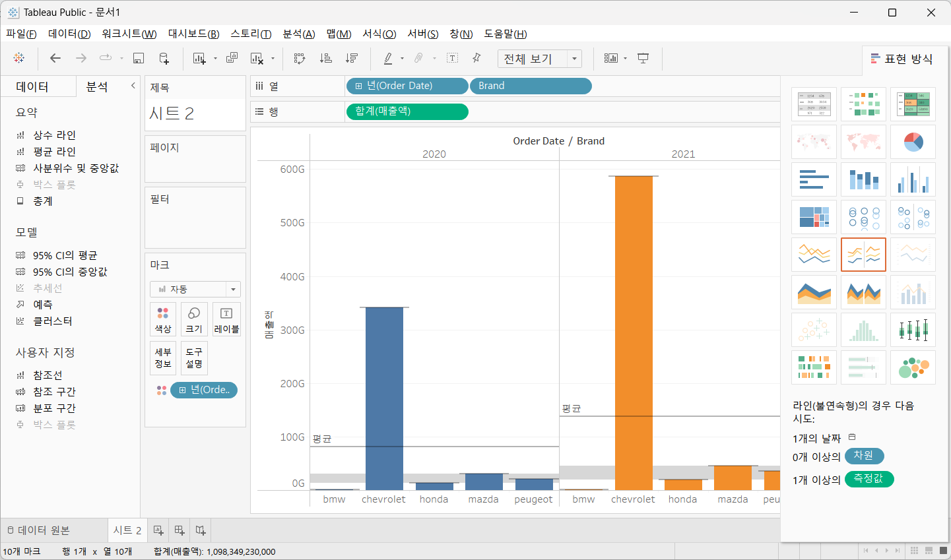
Task: Choose the box-and-whisker plot thumbnail
Action: (913, 330)
